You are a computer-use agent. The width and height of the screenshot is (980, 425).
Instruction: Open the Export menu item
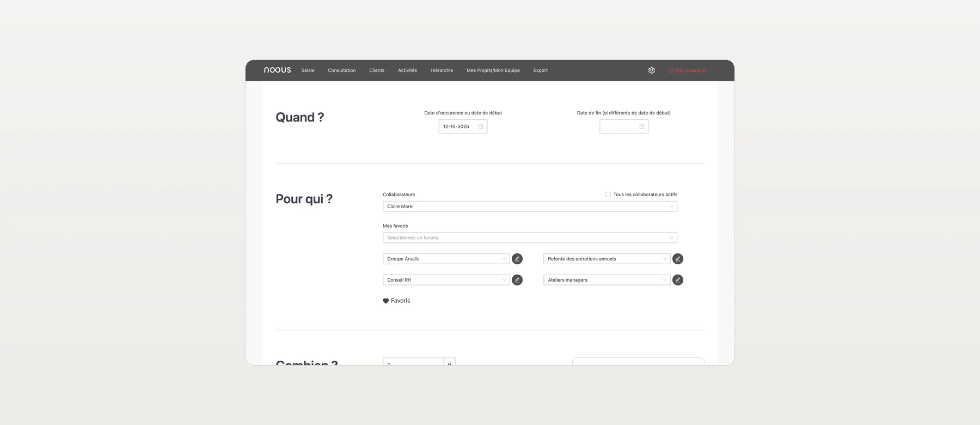[541, 70]
